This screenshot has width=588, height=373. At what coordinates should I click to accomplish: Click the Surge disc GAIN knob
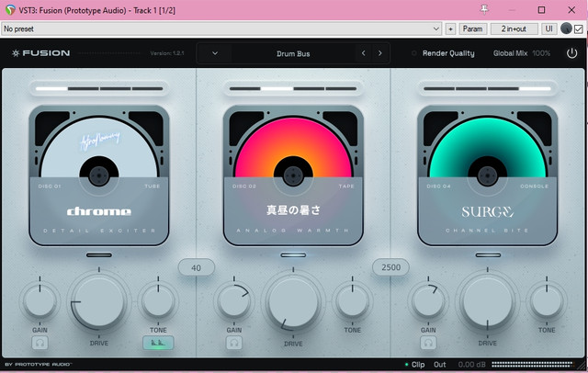[428, 301]
